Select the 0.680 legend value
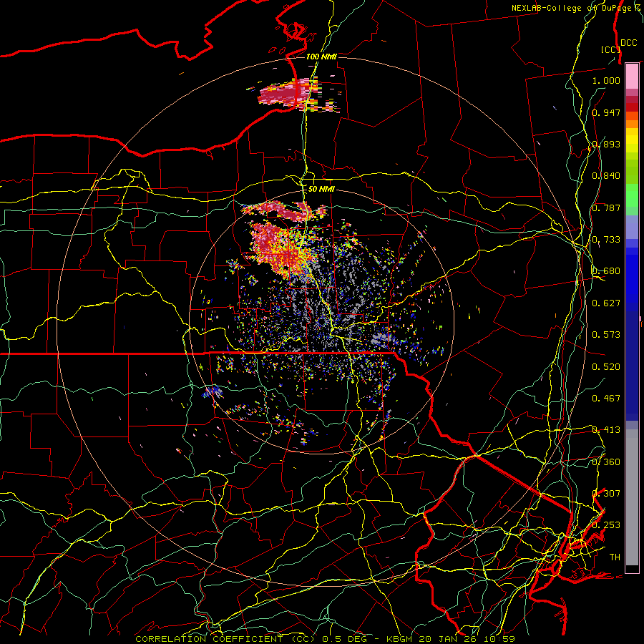The height and width of the screenshot is (644, 644). tap(606, 271)
